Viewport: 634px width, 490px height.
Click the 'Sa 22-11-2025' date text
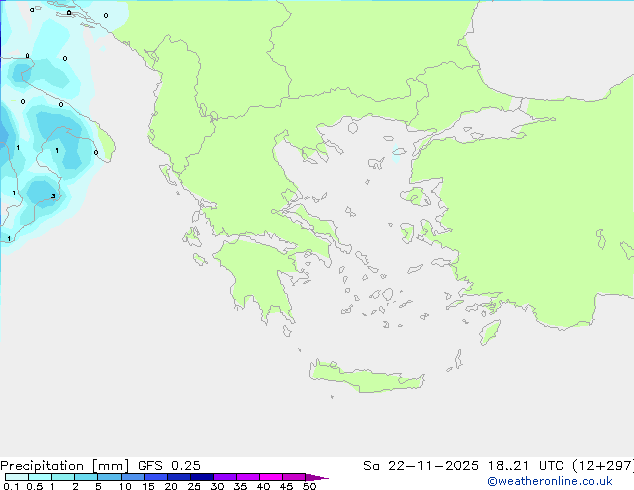(x=421, y=466)
